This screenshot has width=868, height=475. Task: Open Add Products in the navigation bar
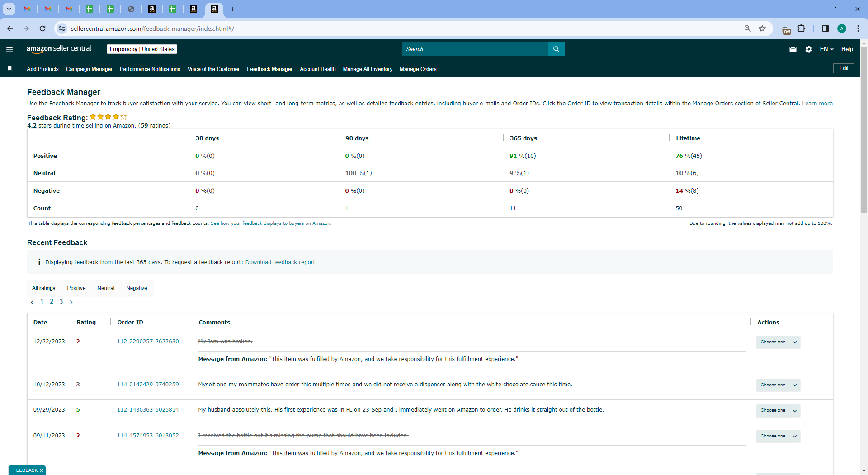pos(42,69)
